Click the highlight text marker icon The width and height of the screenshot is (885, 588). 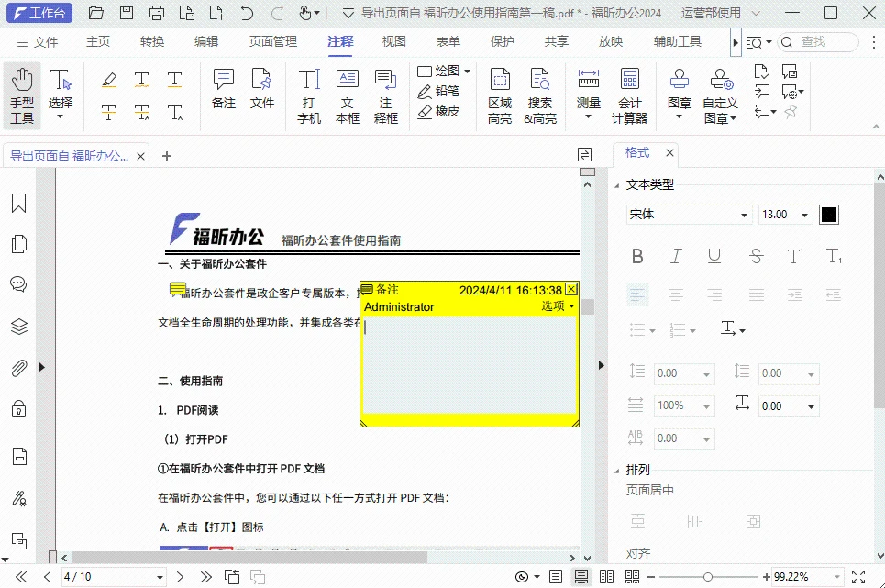coord(109,80)
